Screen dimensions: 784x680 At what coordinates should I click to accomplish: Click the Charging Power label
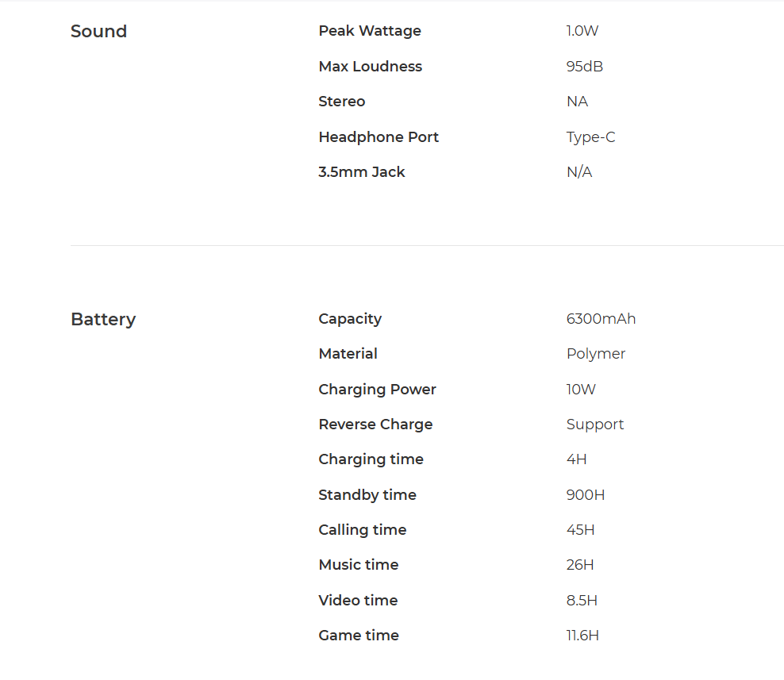[377, 390]
